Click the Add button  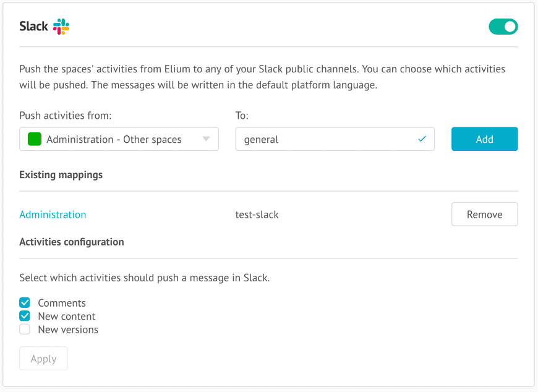(484, 139)
